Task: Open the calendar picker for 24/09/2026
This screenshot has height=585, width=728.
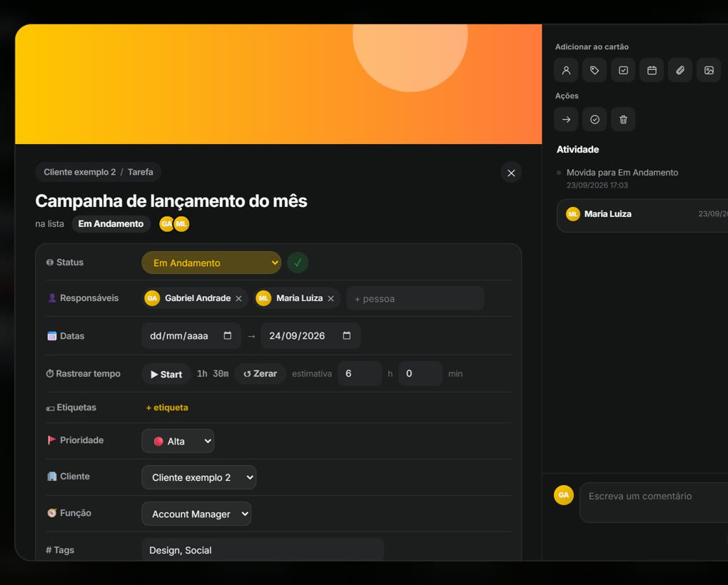Action: coord(347,335)
